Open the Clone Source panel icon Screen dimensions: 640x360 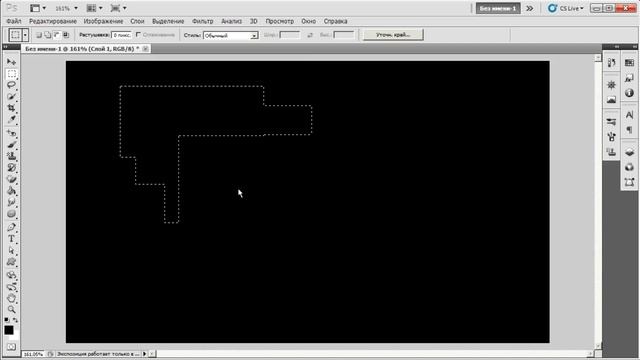tap(611, 152)
